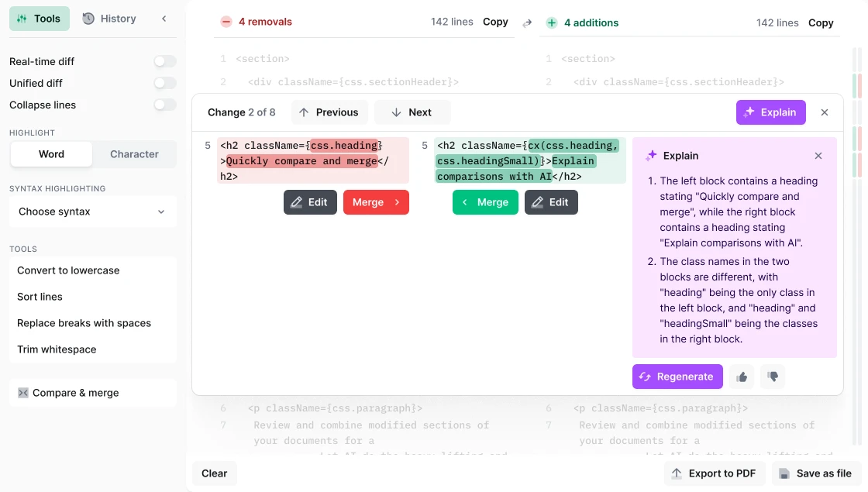Click the green plus icon beside 4 additions

point(552,22)
